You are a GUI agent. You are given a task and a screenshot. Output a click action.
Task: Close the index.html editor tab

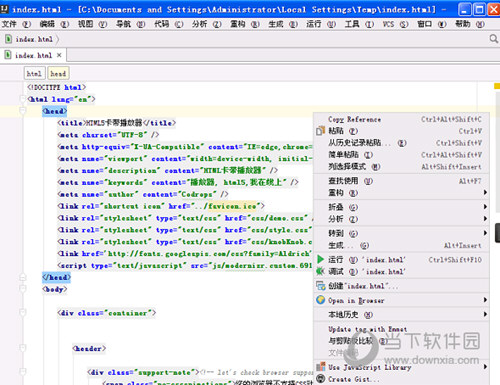59,55
